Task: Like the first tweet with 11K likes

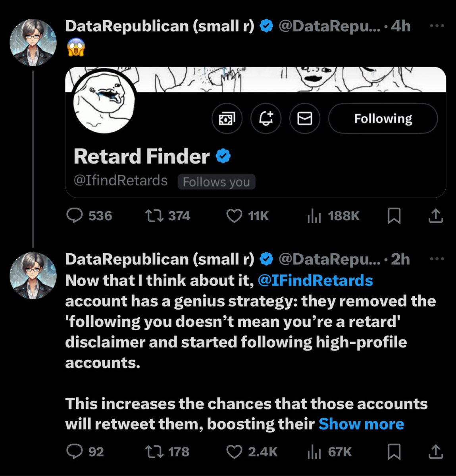Action: [x=234, y=216]
